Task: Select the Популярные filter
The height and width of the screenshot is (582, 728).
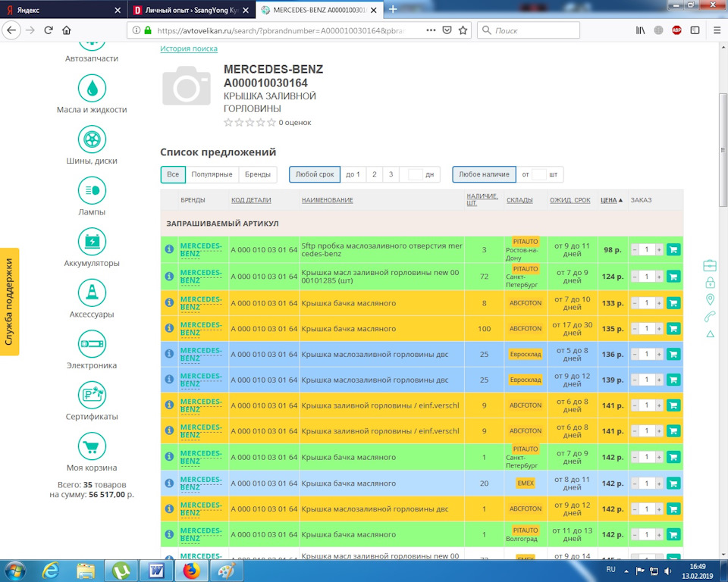Action: click(x=212, y=174)
